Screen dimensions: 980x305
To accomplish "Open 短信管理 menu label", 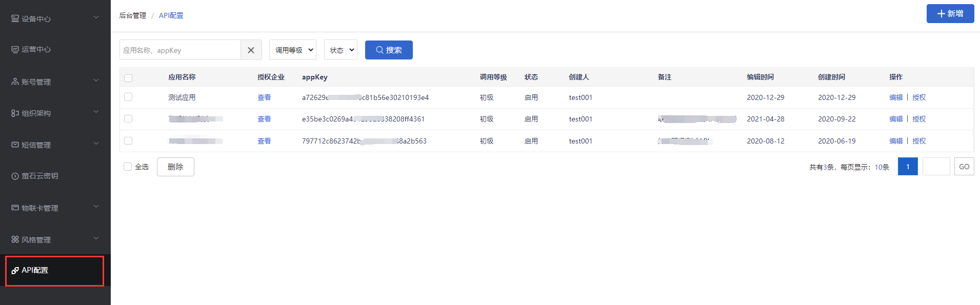I will [36, 145].
